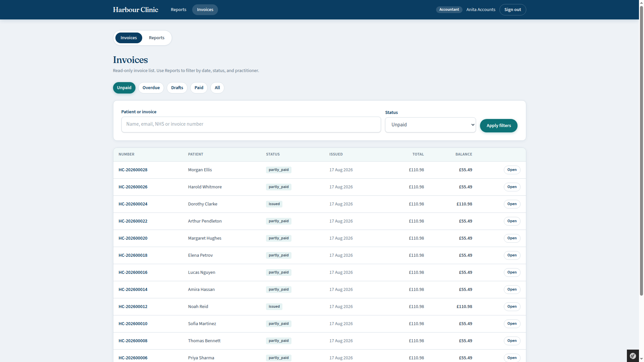Click patient name Arthur Pendleton
This screenshot has width=644, height=362.
coord(205,221)
